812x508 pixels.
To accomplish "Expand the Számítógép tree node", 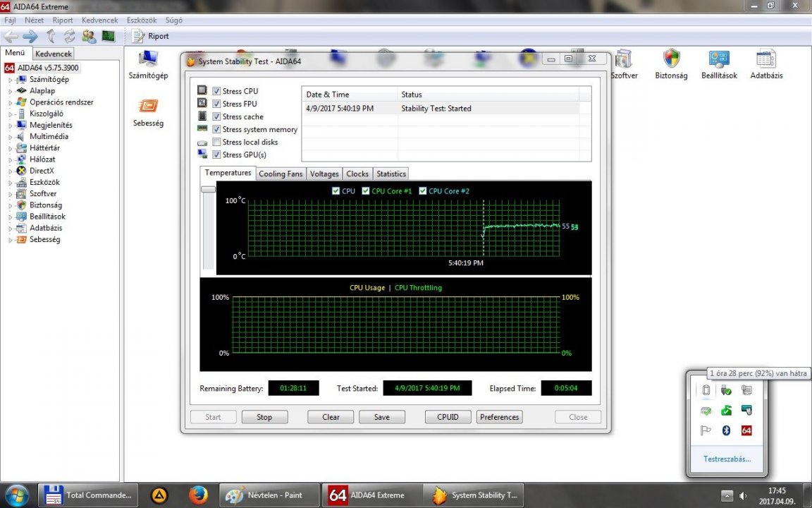I will [10, 80].
